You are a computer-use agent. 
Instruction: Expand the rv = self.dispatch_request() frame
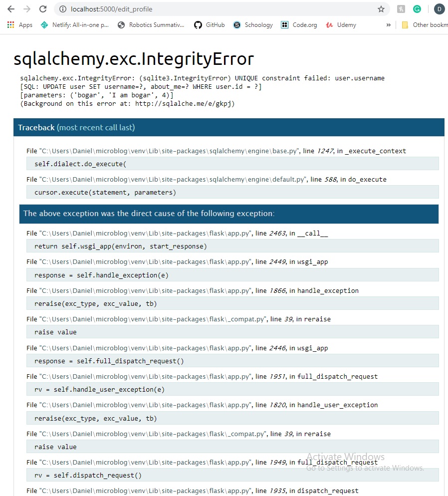pyautogui.click(x=232, y=476)
